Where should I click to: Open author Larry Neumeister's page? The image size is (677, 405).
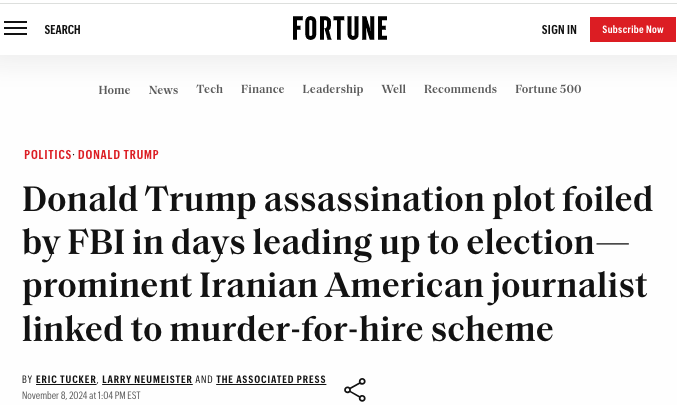coord(147,379)
